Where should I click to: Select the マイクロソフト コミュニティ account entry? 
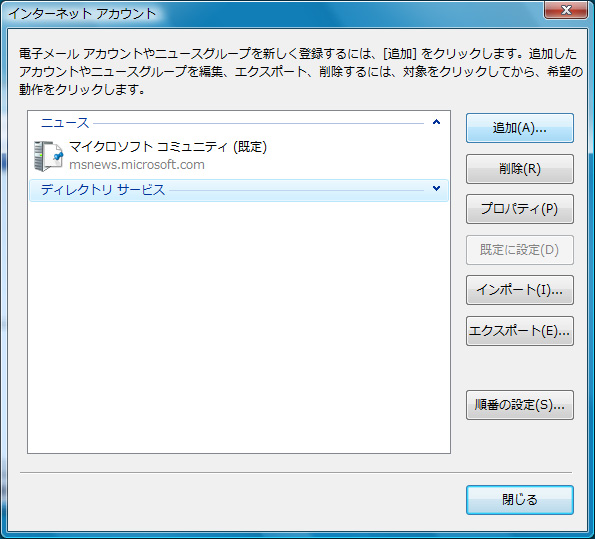(x=239, y=156)
